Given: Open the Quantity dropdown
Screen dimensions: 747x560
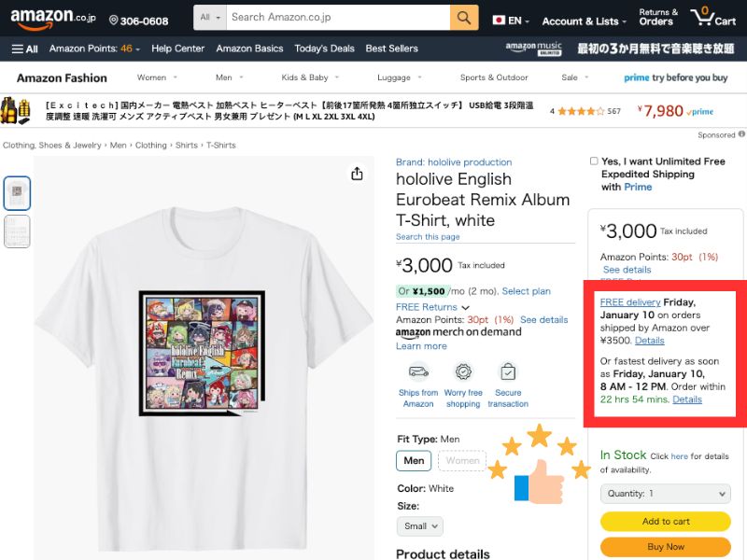Looking at the screenshot, I should pos(665,494).
